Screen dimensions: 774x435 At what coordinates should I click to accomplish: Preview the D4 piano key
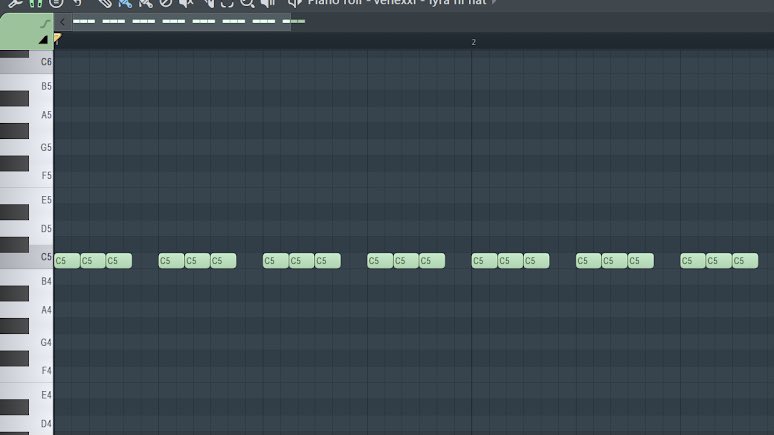42,424
